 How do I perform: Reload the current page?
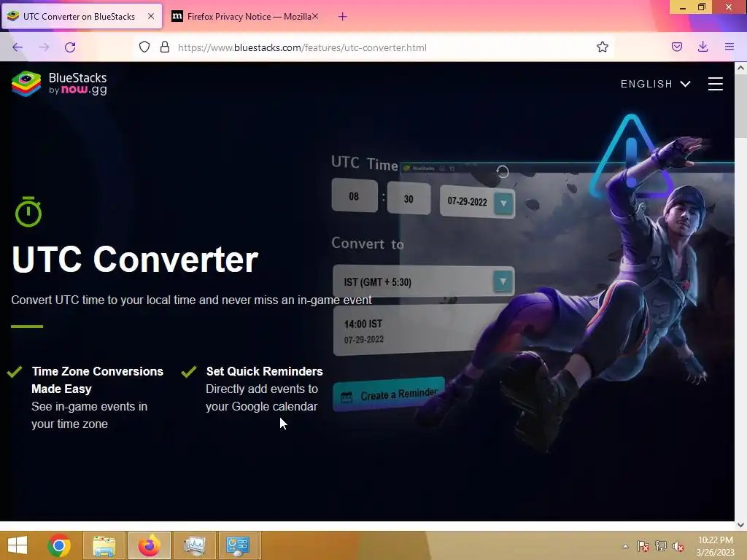click(70, 47)
